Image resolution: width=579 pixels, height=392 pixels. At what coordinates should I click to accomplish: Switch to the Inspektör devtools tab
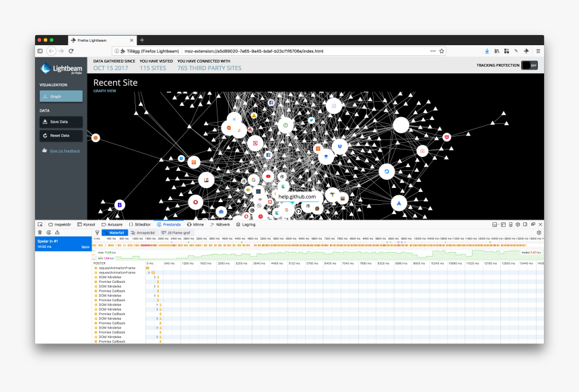(59, 224)
